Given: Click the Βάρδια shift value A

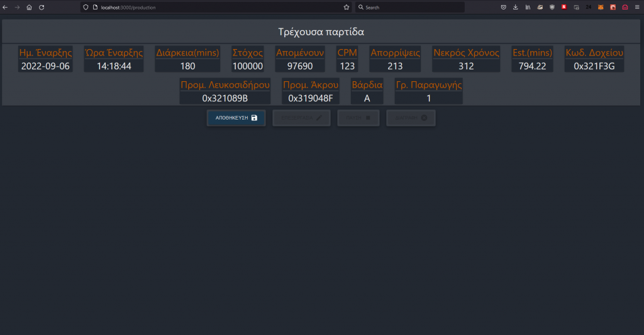Looking at the screenshot, I should pos(367,98).
